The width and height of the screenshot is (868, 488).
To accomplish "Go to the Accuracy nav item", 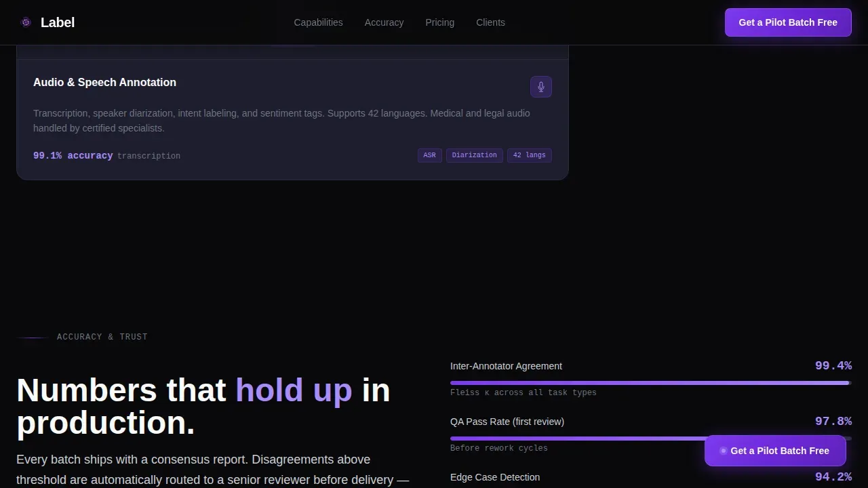I will [384, 22].
